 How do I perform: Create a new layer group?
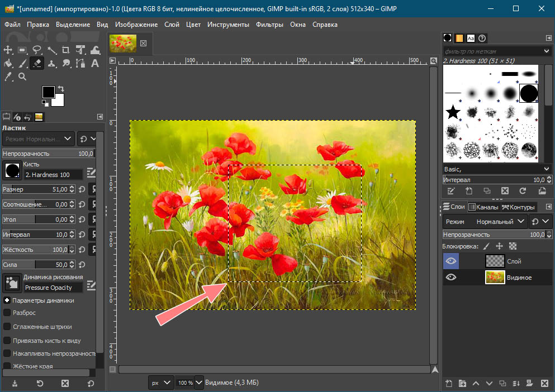[462, 383]
